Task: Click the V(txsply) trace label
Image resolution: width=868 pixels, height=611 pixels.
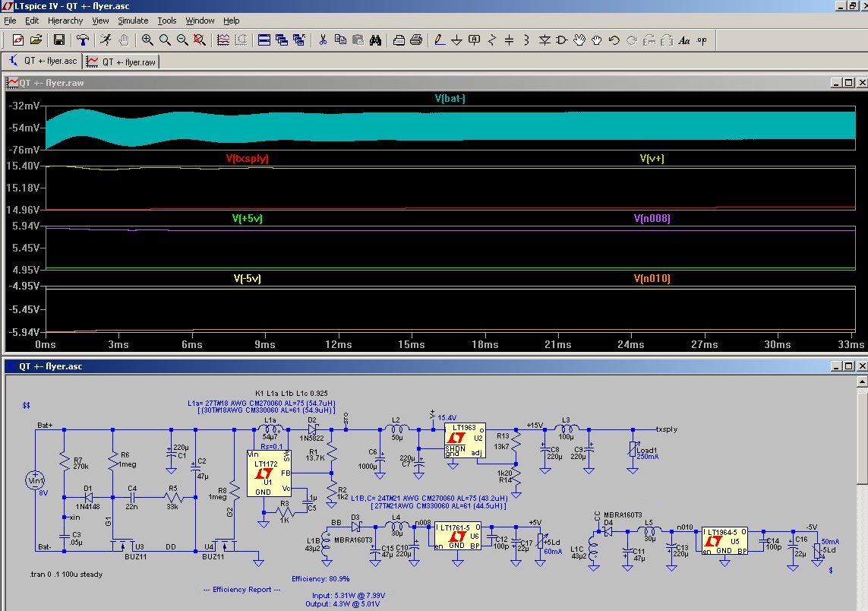Action: [x=248, y=158]
